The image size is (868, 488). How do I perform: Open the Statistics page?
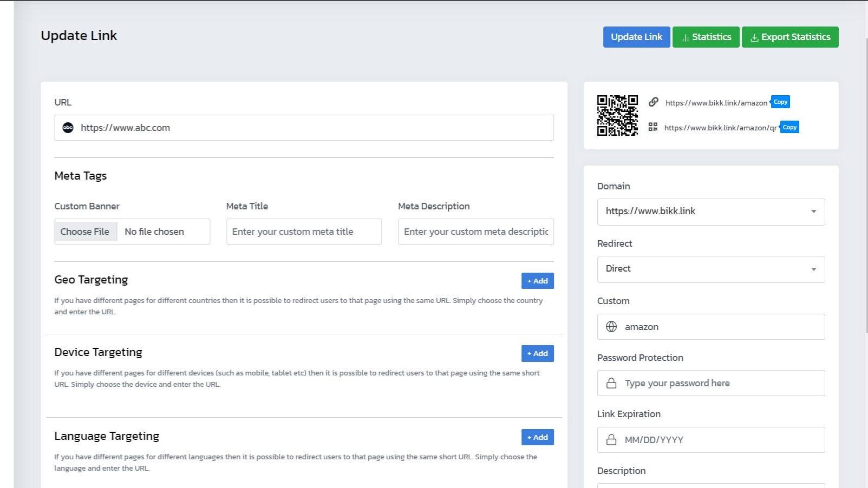[706, 37]
